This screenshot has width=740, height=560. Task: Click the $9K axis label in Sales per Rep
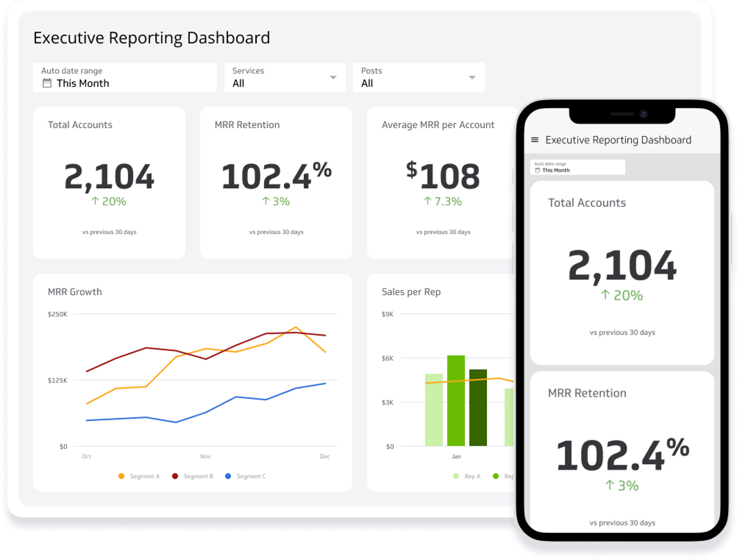(x=388, y=314)
